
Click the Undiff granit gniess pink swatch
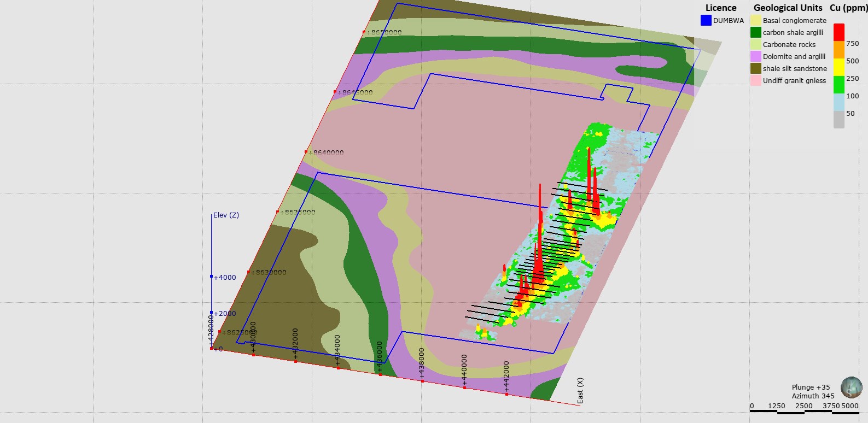click(x=755, y=80)
